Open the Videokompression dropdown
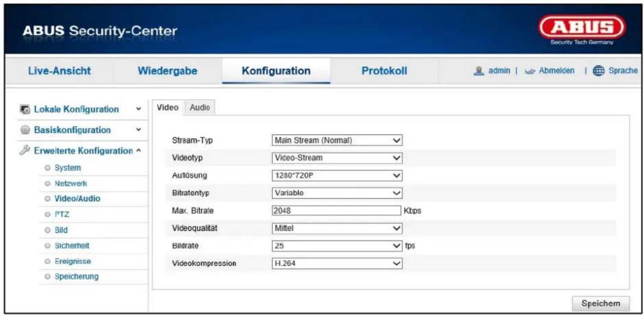 [337, 263]
